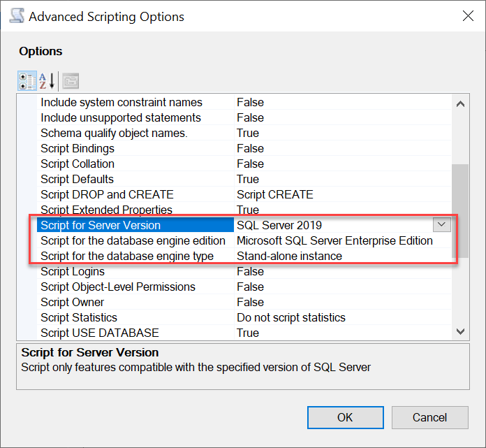Viewport: 486px width, 448px height.
Task: Click True value for Script USE DATABASE
Action: pos(248,333)
